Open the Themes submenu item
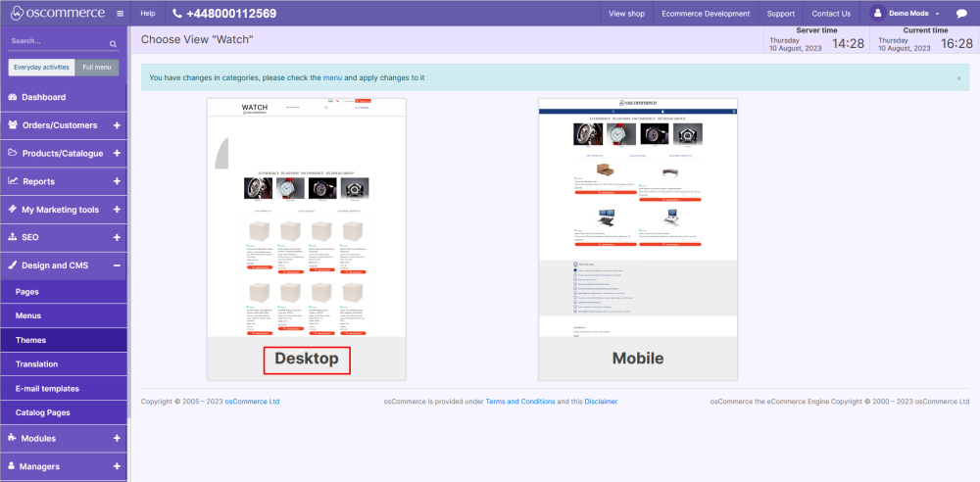Viewport: 980px width, 482px height. pyautogui.click(x=30, y=340)
